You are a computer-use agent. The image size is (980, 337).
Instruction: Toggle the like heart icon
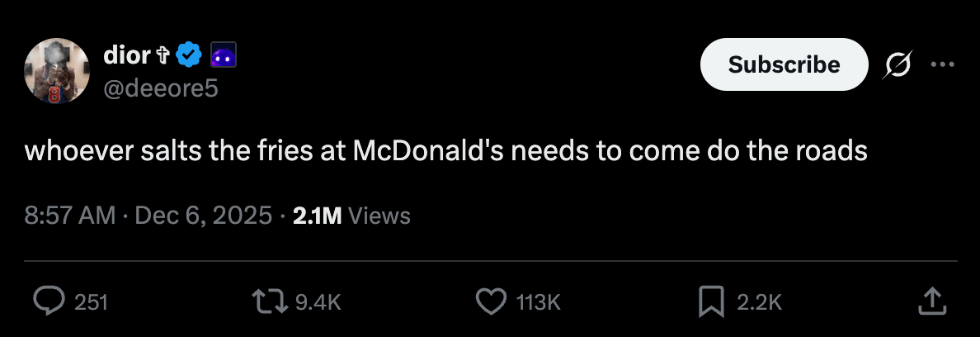pyautogui.click(x=492, y=301)
